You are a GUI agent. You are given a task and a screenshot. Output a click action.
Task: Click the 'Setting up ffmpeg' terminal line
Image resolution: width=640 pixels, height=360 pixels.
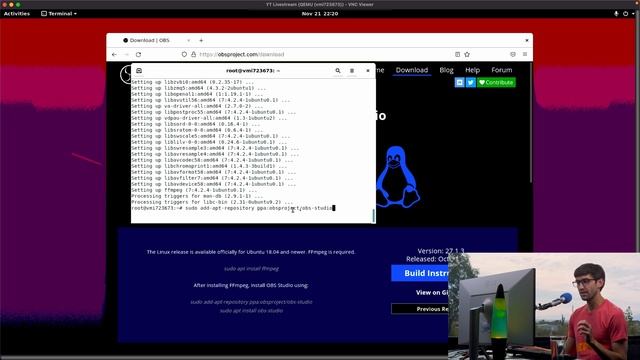(x=194, y=190)
